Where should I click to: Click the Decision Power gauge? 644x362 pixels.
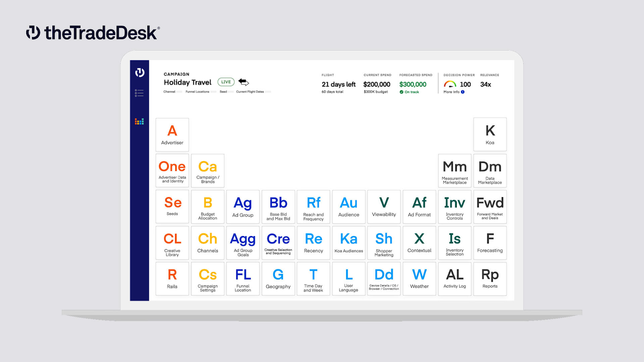pyautogui.click(x=450, y=84)
